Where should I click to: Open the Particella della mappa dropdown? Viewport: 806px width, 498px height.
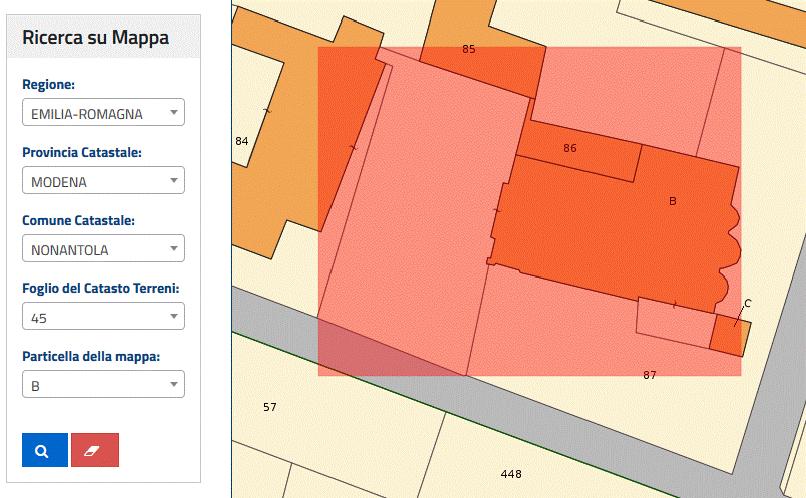(103, 384)
